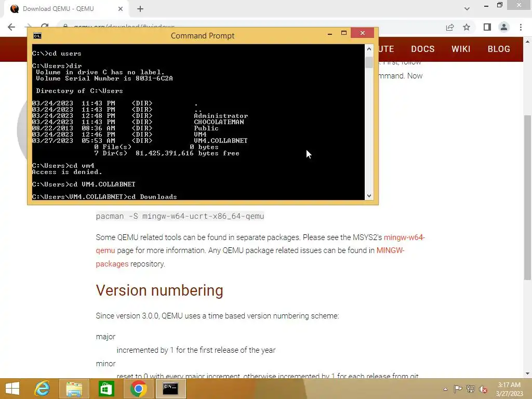532x399 pixels.
Task: Close the Download QEMU tab
Action: (121, 9)
